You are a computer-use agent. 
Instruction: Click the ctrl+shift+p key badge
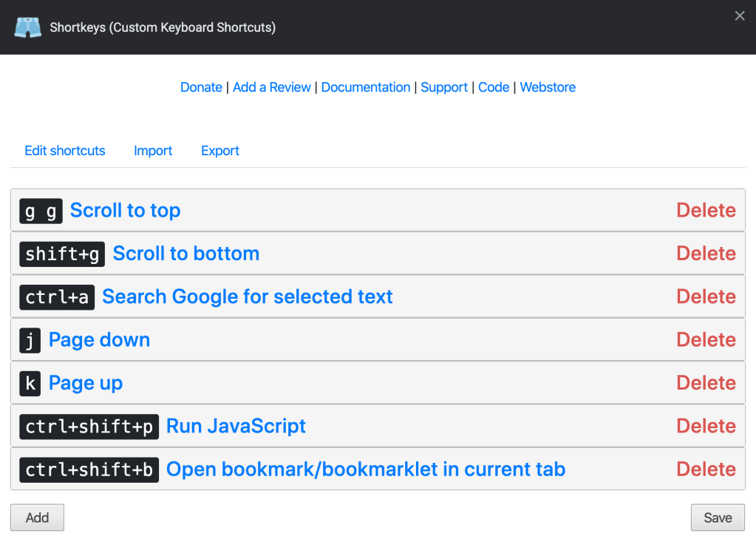click(x=89, y=427)
